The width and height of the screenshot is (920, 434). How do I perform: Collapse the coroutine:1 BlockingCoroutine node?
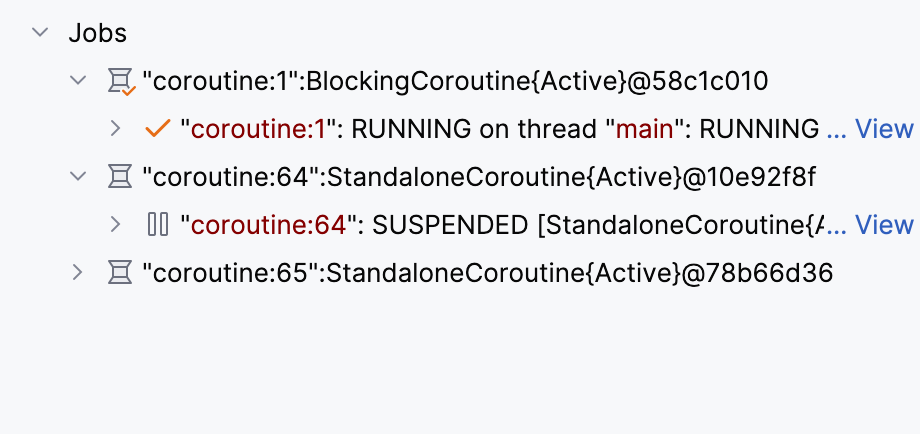(x=79, y=80)
